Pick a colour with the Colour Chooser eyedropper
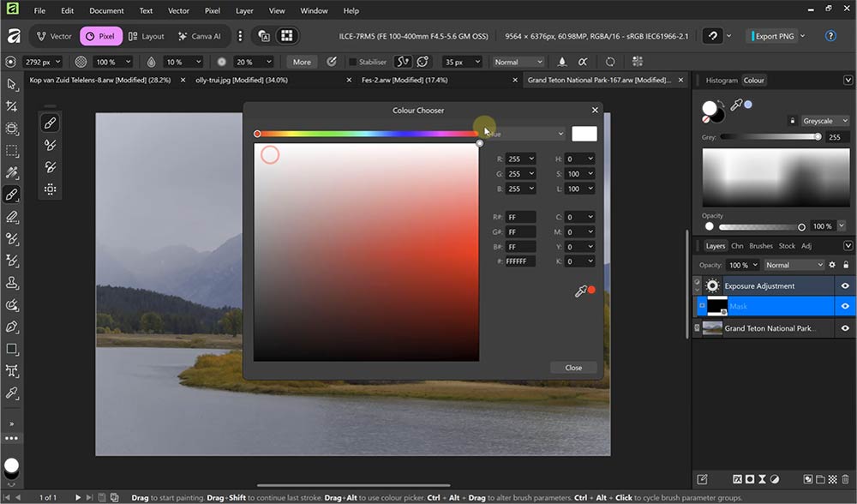Screen dimensions: 857x504 pyautogui.click(x=581, y=290)
